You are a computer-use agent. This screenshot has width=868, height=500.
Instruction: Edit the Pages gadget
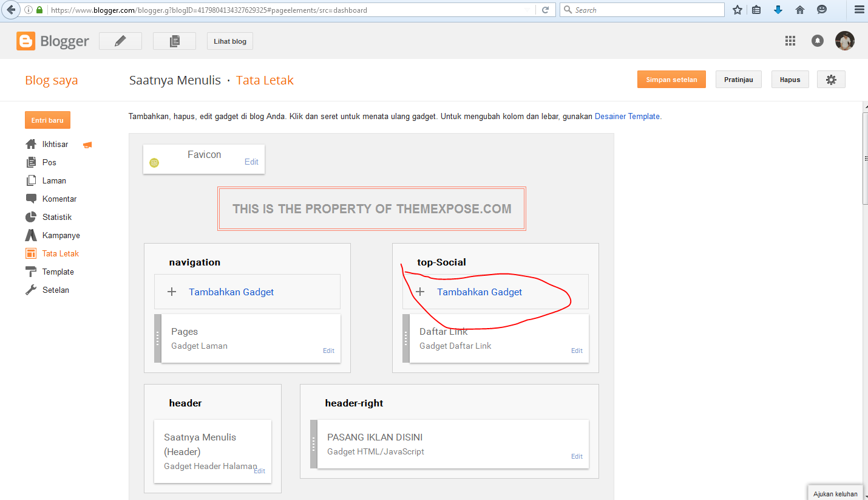(x=328, y=351)
